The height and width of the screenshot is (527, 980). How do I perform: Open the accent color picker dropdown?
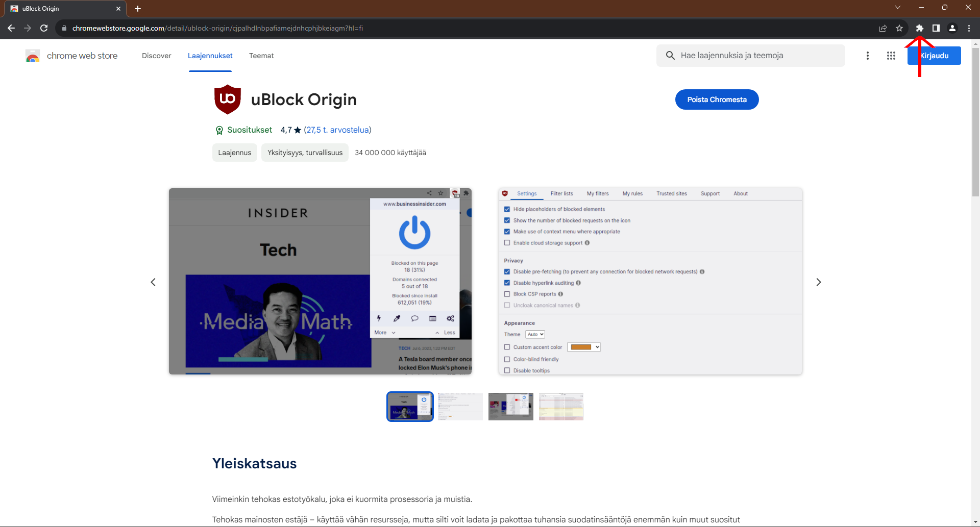click(584, 347)
